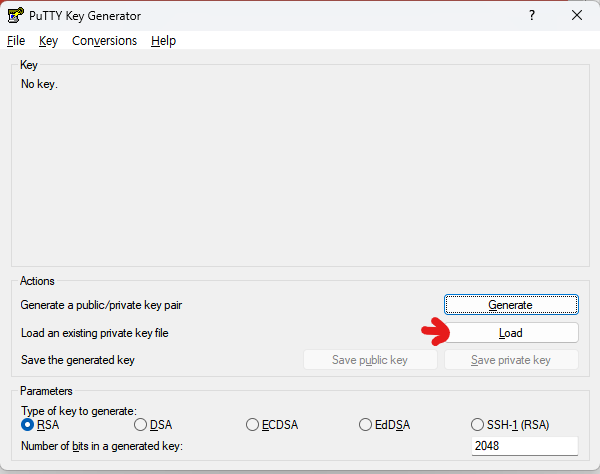Click the PuTTY Key Generator title icon

pyautogui.click(x=16, y=16)
